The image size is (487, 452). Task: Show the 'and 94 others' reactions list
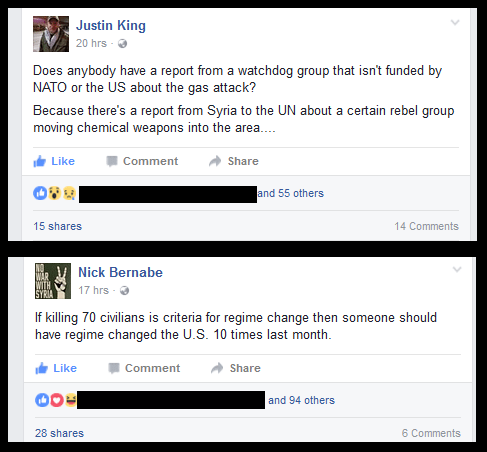pos(301,400)
